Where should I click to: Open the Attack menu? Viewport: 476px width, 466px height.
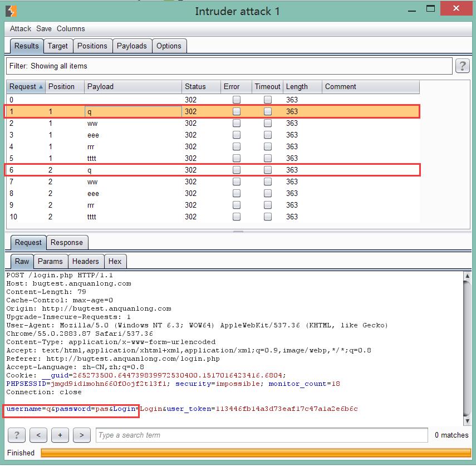coord(21,28)
